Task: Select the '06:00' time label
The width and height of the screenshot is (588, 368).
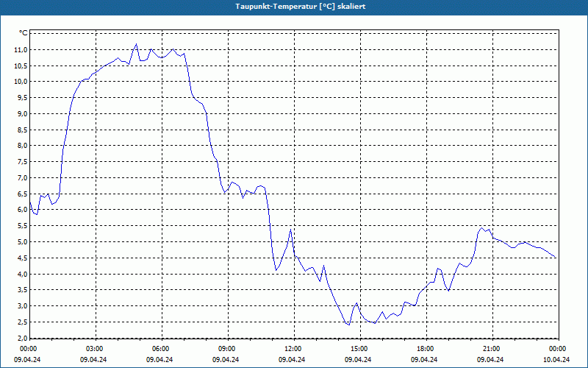Action: [x=162, y=349]
